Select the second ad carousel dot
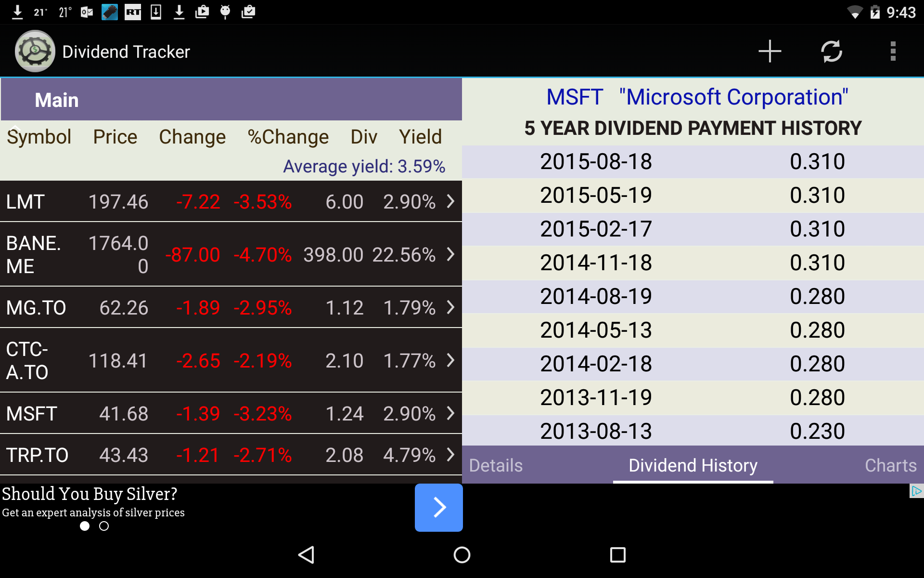The image size is (924, 578). point(104,526)
